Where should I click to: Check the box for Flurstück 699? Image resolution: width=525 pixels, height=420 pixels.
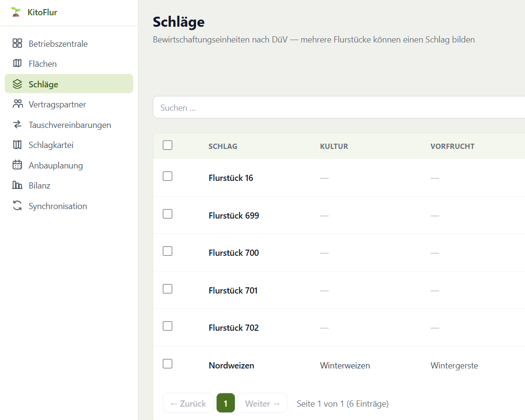pos(168,214)
